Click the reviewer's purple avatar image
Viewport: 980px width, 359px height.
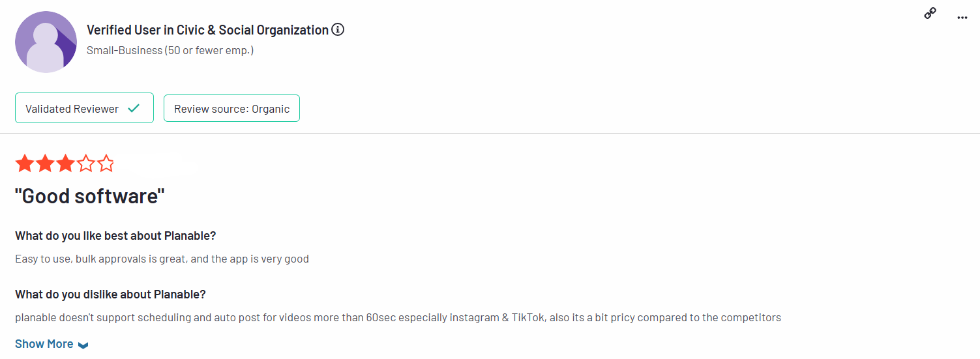(x=46, y=42)
